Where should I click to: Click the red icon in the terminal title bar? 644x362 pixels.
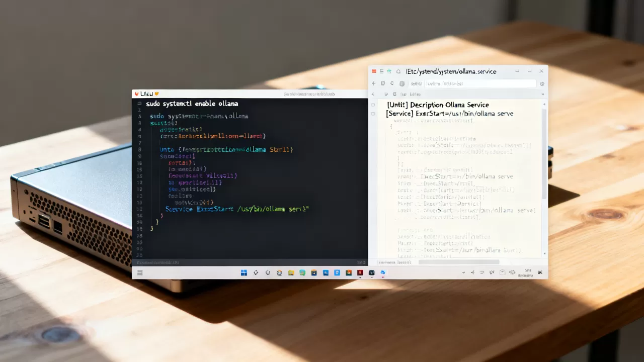tap(136, 94)
